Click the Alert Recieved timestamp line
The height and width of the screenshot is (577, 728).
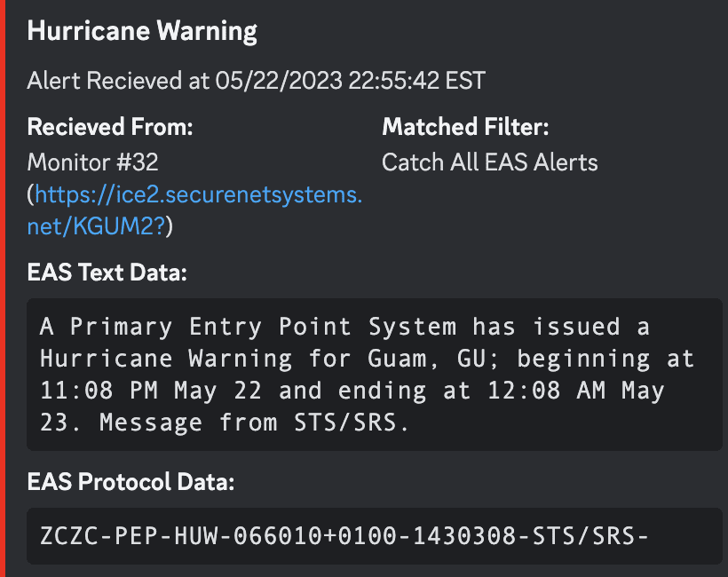[x=257, y=80]
